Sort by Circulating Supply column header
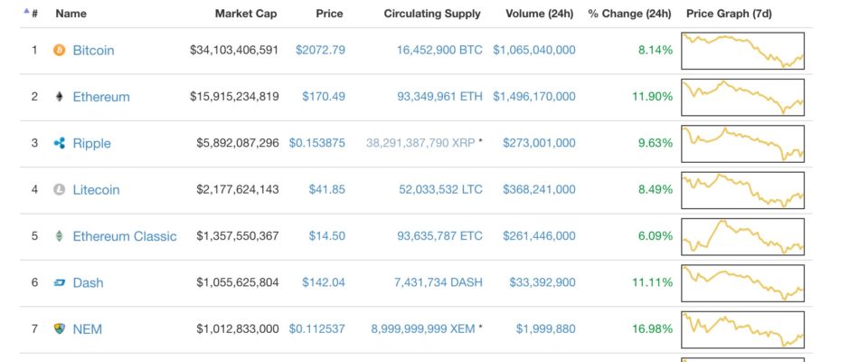The image size is (868, 362). click(x=432, y=14)
